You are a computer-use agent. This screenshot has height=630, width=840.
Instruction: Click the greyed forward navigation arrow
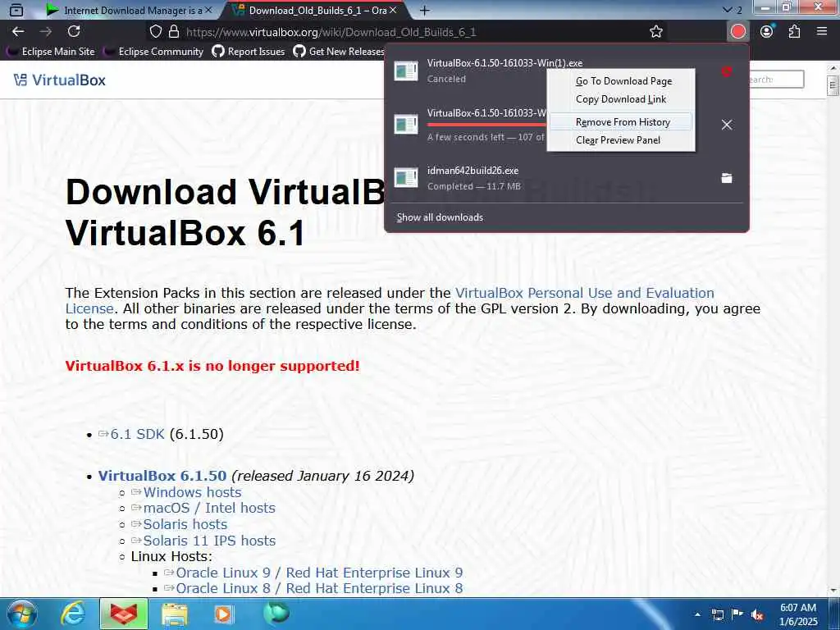coord(46,32)
